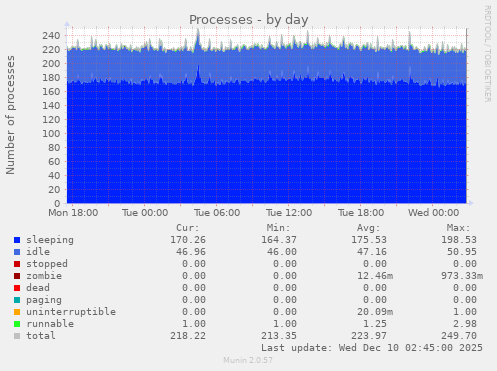Viewport: 497px width, 371px height.
Task: Click total average value 223.97
Action: 369,336
